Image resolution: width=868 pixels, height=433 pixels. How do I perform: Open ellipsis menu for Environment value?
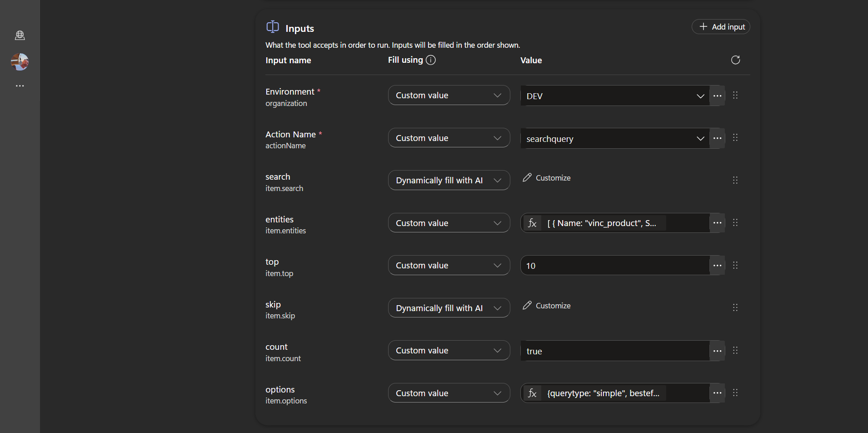coord(717,96)
